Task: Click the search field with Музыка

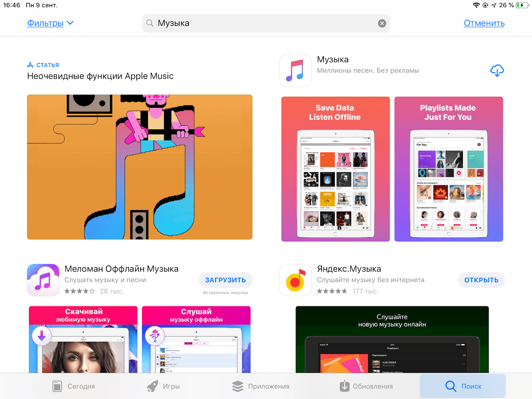Action: pyautogui.click(x=266, y=23)
